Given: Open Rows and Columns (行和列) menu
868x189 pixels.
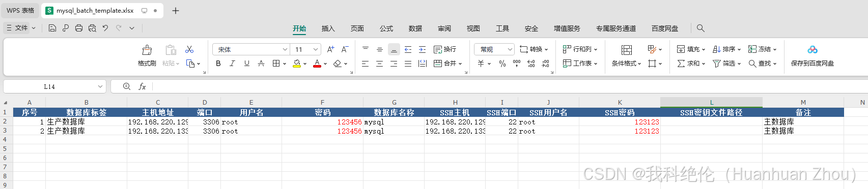Looking at the screenshot, I should coord(580,49).
